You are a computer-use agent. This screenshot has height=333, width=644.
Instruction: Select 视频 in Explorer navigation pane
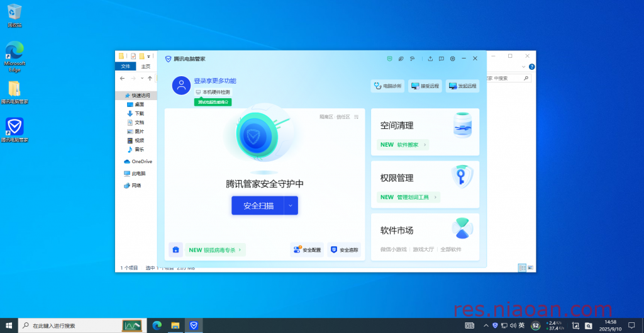136,140
